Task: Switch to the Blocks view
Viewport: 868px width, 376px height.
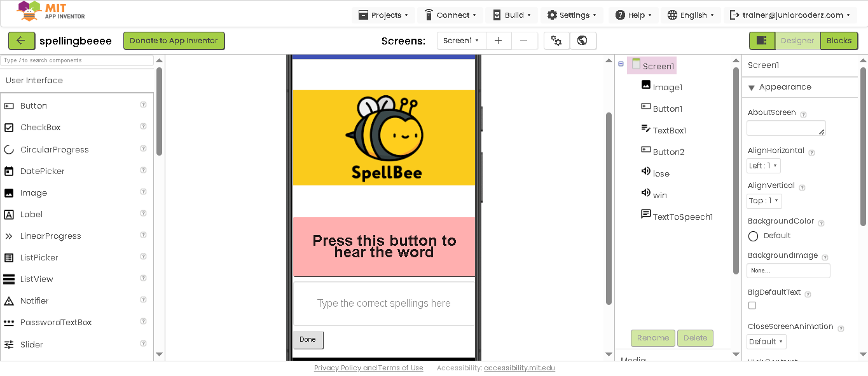Action: coord(839,41)
